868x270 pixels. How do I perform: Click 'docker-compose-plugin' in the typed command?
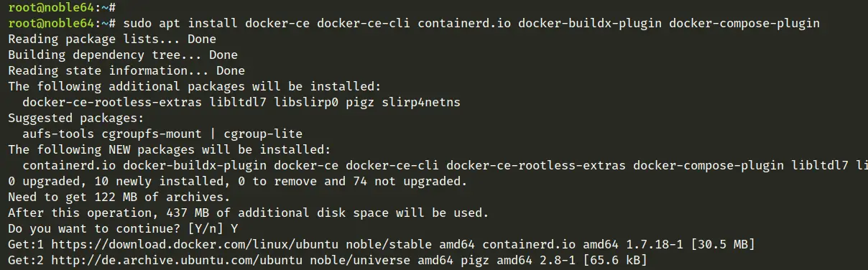(x=744, y=24)
